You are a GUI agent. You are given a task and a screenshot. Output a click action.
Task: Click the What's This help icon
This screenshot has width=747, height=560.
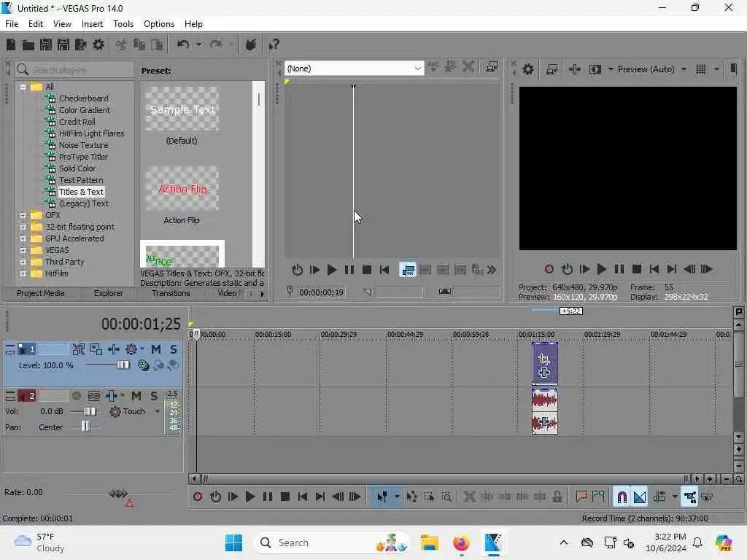(274, 44)
